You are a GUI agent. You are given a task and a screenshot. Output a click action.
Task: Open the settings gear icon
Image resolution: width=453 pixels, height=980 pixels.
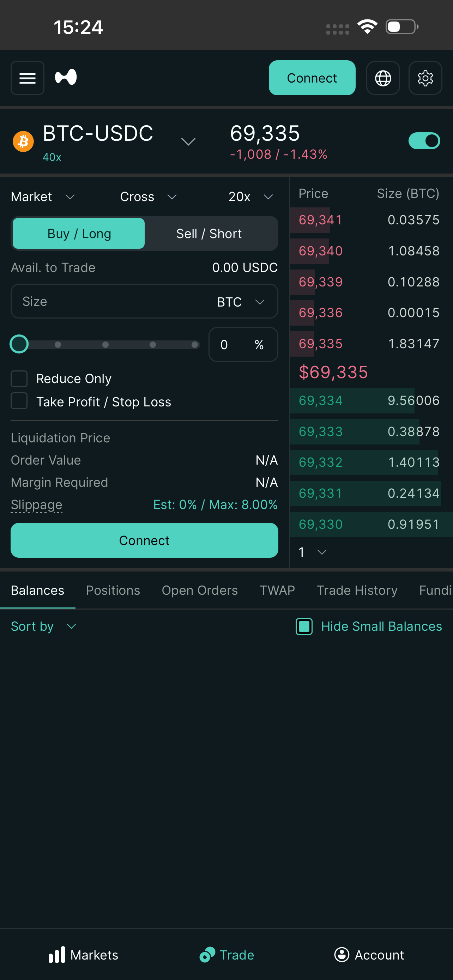click(425, 78)
